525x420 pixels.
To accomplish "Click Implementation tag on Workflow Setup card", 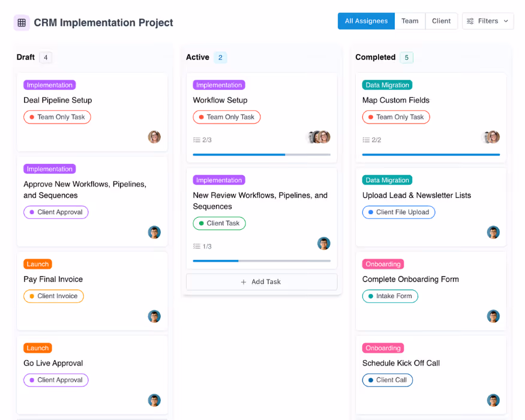I will (219, 85).
